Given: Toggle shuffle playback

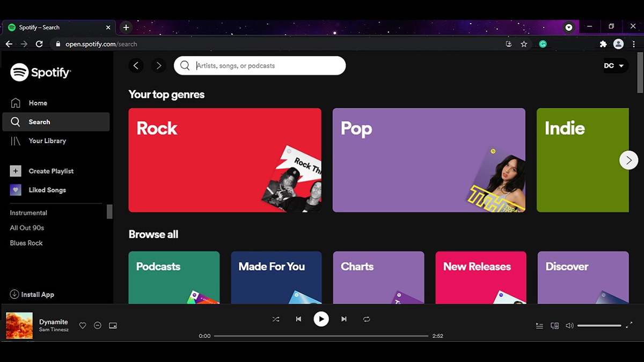Looking at the screenshot, I should point(276,319).
